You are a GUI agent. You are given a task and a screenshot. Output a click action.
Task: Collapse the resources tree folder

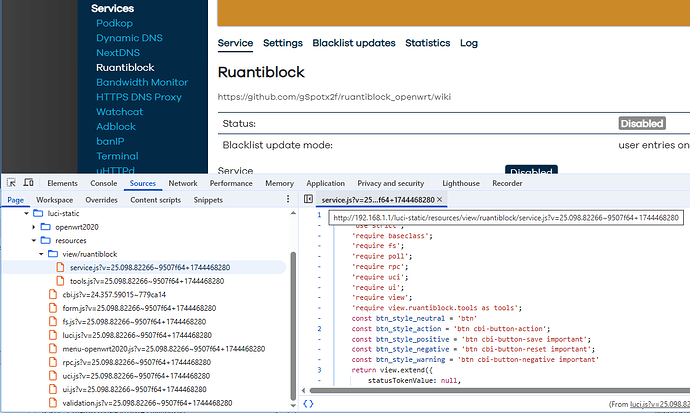coord(34,241)
